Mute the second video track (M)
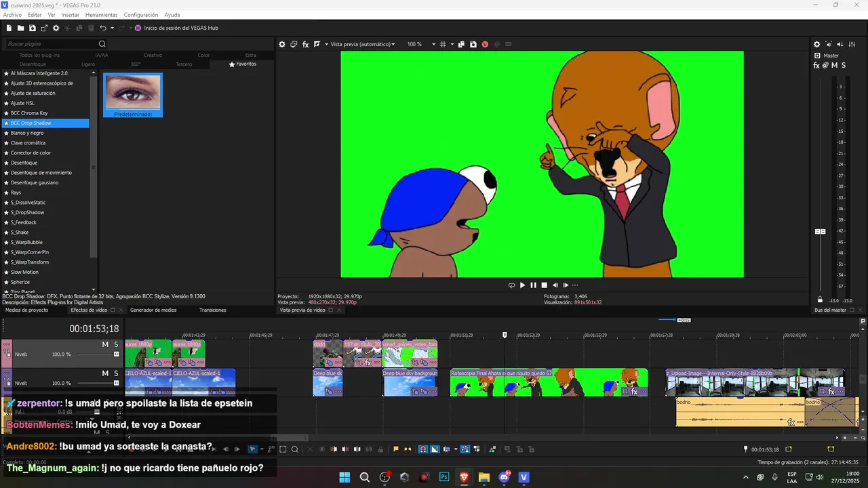The width and height of the screenshot is (868, 488). (105, 373)
